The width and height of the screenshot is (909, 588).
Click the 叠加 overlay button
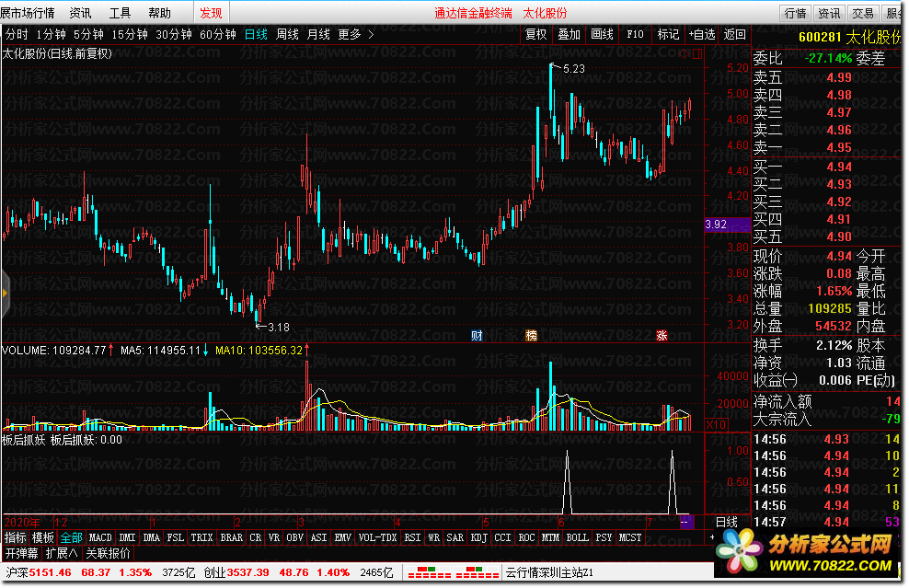[x=569, y=35]
